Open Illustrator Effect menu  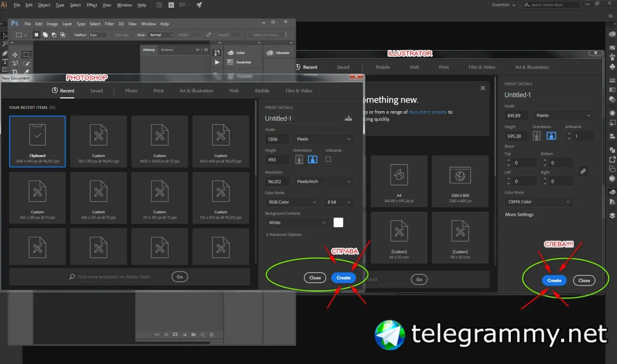click(x=92, y=5)
